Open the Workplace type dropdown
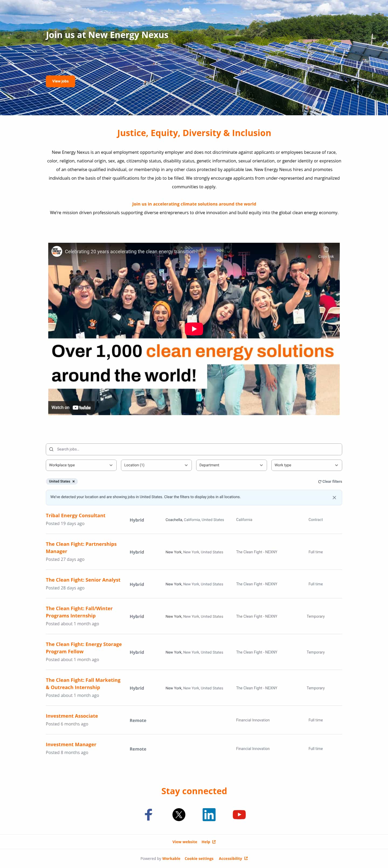The height and width of the screenshot is (868, 388). 81,465
